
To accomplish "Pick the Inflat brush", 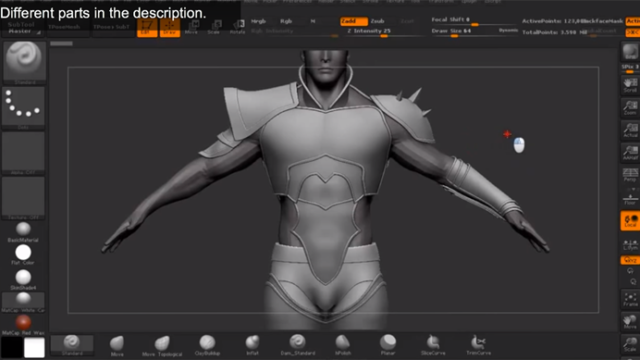I will click(252, 345).
